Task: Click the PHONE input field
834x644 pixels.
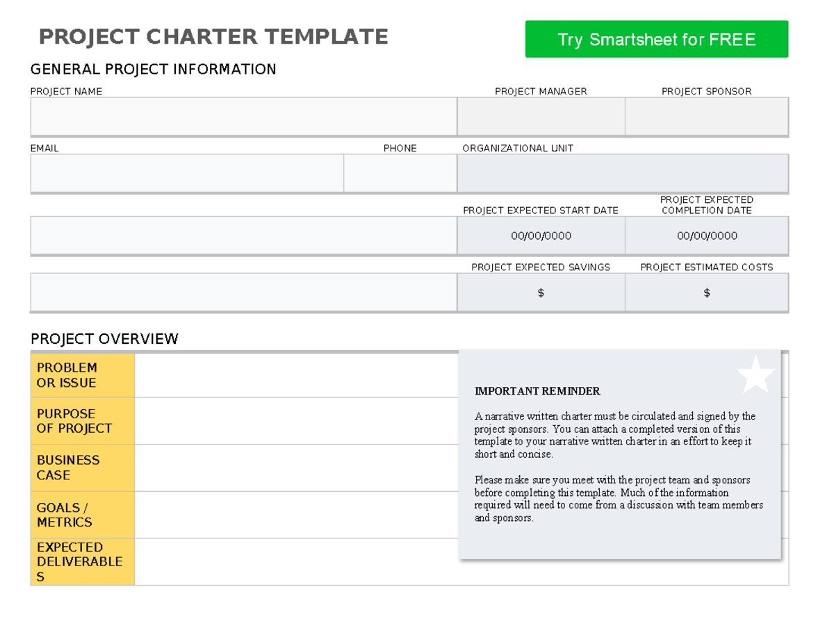Action: (x=400, y=173)
